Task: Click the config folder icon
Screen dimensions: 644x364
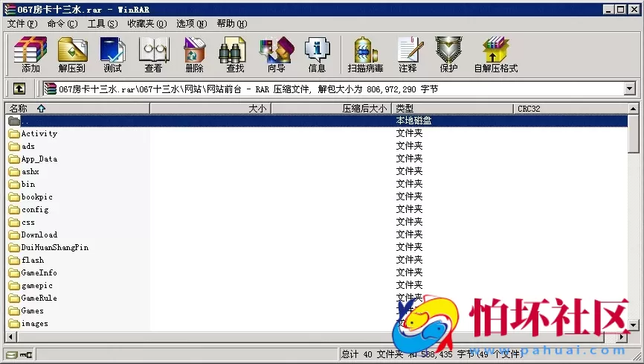Action: 14,210
